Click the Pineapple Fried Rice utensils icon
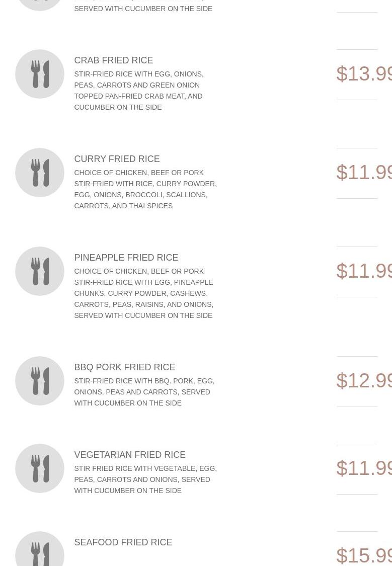This screenshot has height=566, width=392. point(40,271)
